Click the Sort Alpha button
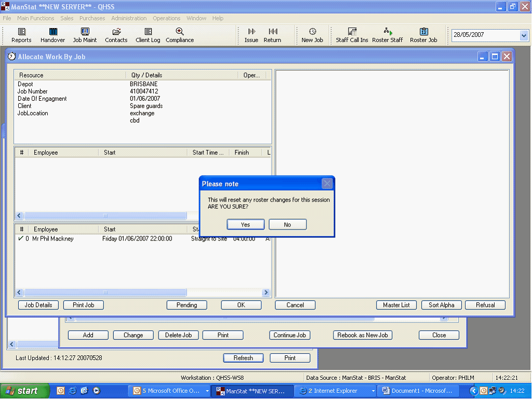 [x=442, y=305]
